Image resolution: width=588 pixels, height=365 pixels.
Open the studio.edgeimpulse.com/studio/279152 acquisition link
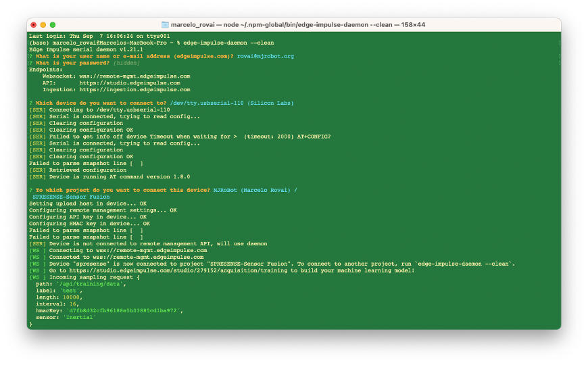tap(179, 270)
